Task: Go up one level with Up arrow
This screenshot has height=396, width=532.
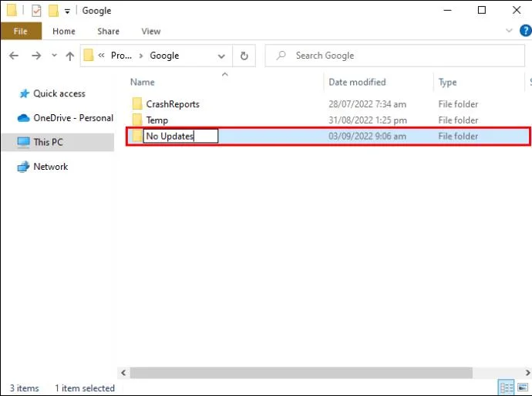Action: (70, 56)
